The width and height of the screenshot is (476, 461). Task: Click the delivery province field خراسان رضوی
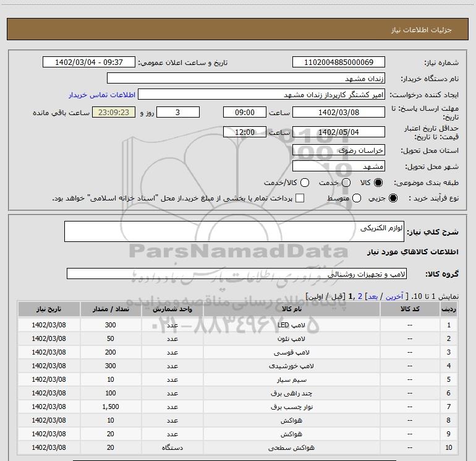pos(339,150)
